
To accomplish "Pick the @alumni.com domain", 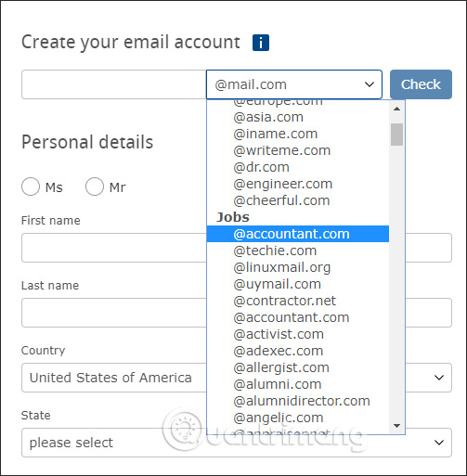I will click(x=298, y=384).
